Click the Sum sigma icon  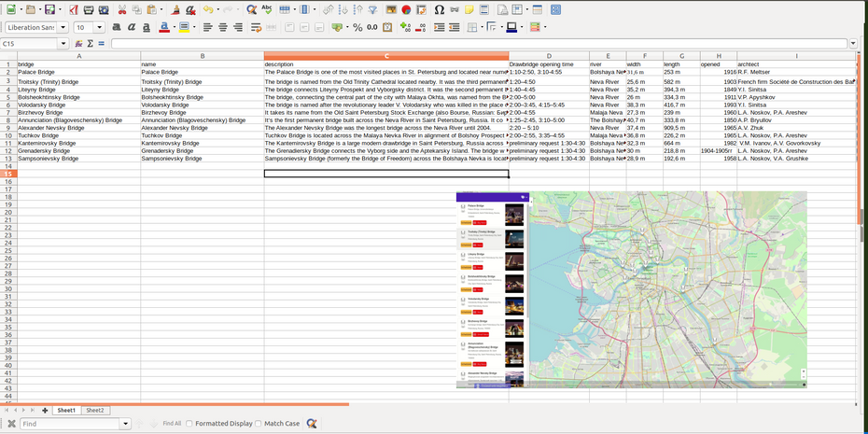90,44
